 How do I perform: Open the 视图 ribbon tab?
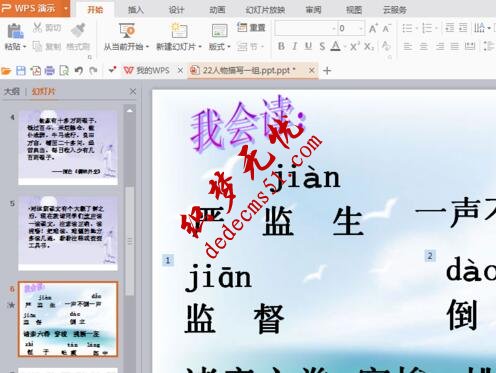click(354, 10)
